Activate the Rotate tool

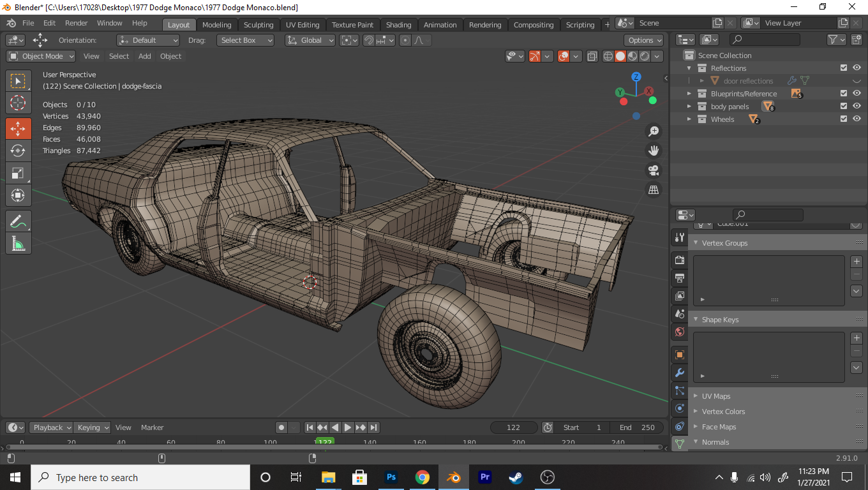[x=18, y=151]
